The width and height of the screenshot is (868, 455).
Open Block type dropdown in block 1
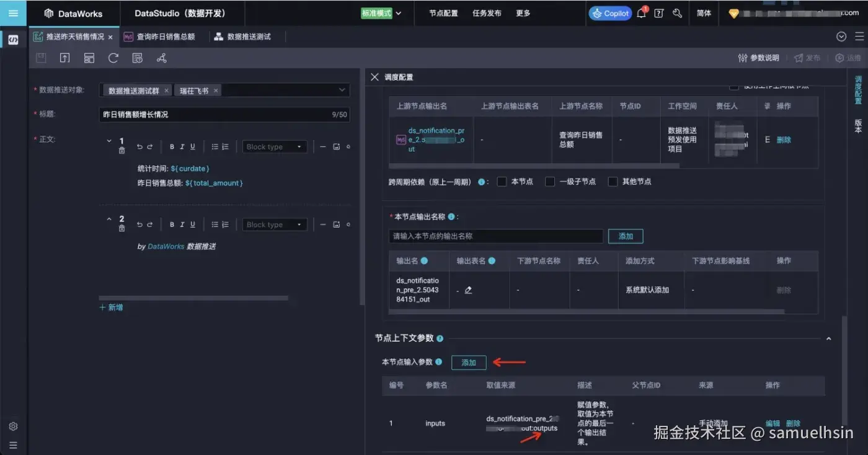point(275,147)
